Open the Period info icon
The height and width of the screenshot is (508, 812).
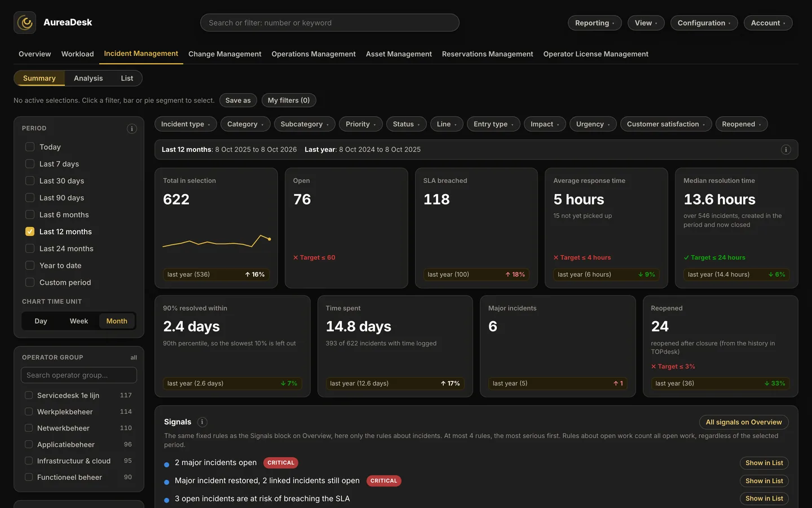point(132,129)
